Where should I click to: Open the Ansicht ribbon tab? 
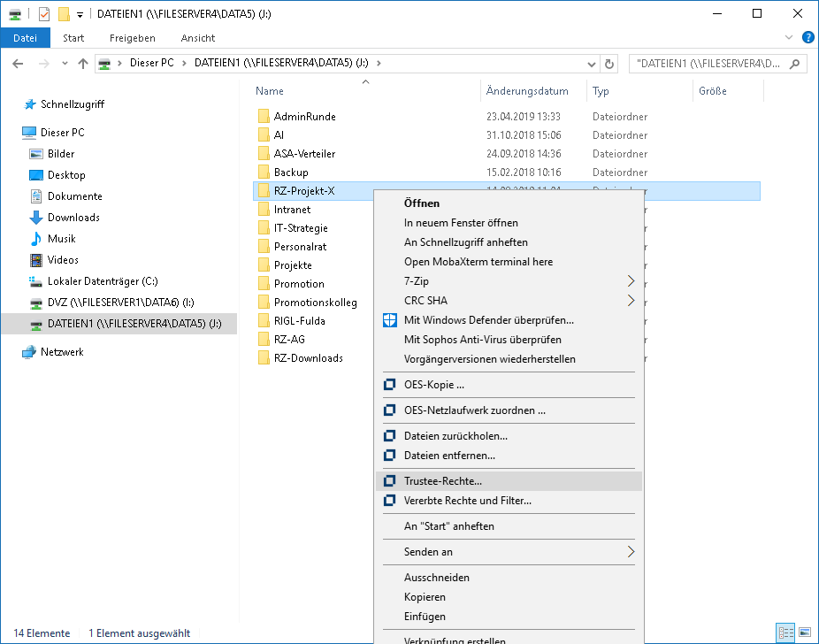click(x=198, y=38)
